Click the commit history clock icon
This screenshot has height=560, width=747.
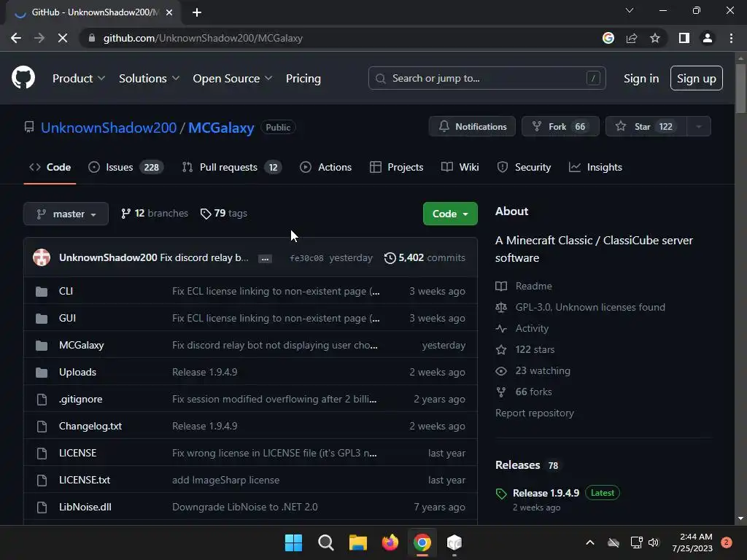[x=390, y=257]
